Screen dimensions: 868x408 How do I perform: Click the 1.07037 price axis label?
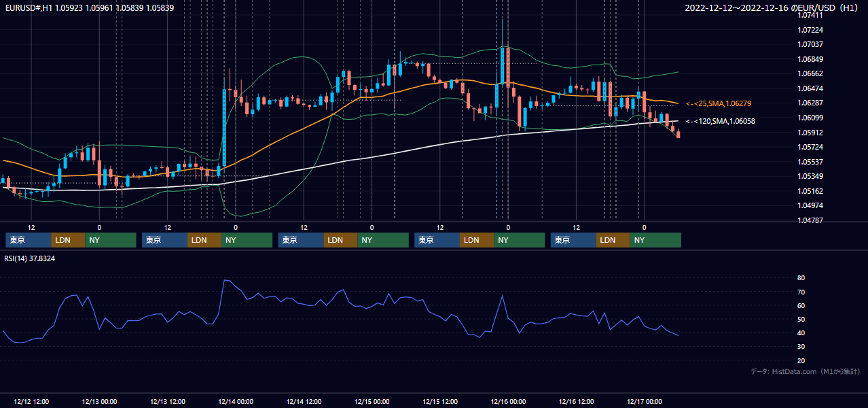click(810, 44)
